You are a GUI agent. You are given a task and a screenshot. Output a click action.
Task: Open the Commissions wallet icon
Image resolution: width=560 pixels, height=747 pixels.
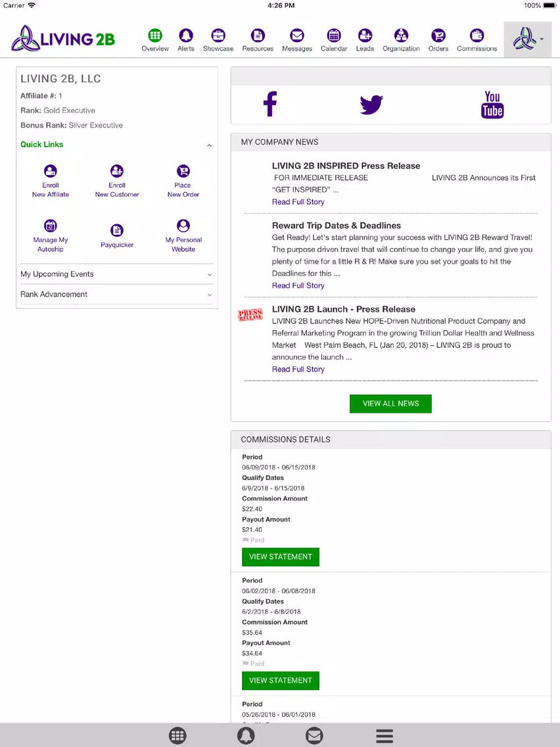click(x=477, y=40)
